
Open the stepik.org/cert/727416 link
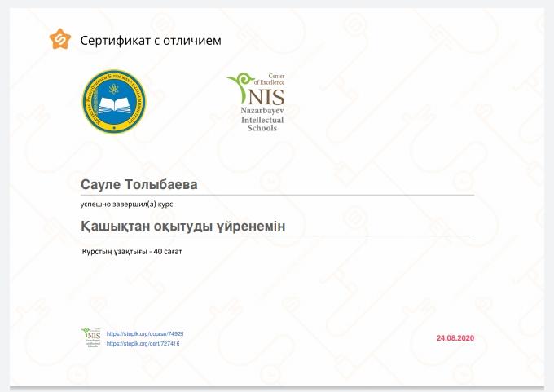coord(143,344)
